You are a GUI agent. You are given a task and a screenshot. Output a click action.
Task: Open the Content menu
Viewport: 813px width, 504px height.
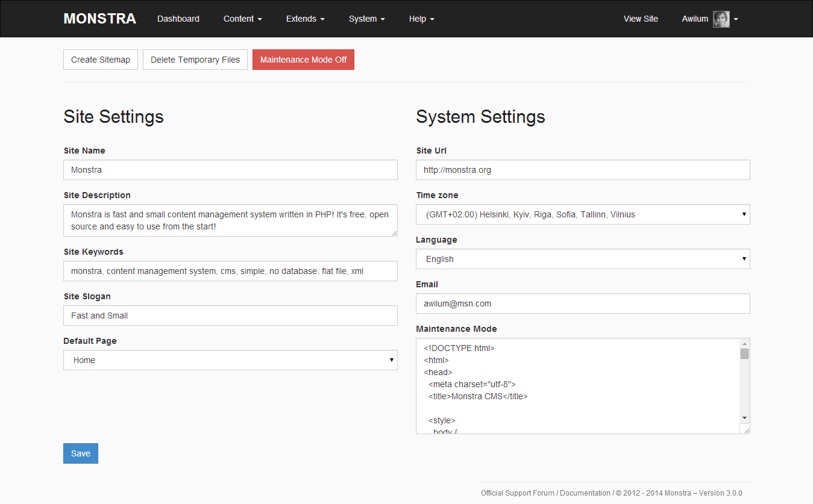(x=242, y=19)
